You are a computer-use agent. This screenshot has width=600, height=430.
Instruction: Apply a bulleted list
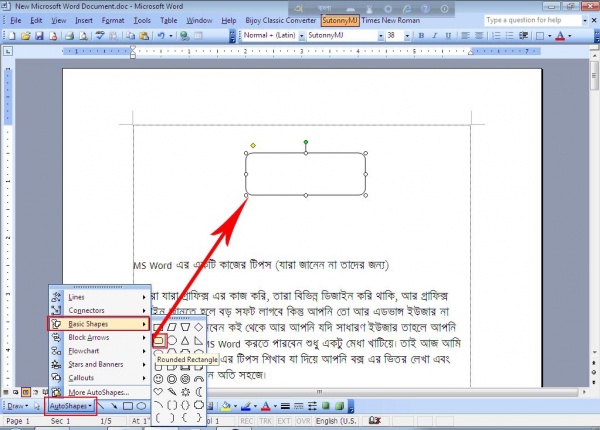coord(509,36)
